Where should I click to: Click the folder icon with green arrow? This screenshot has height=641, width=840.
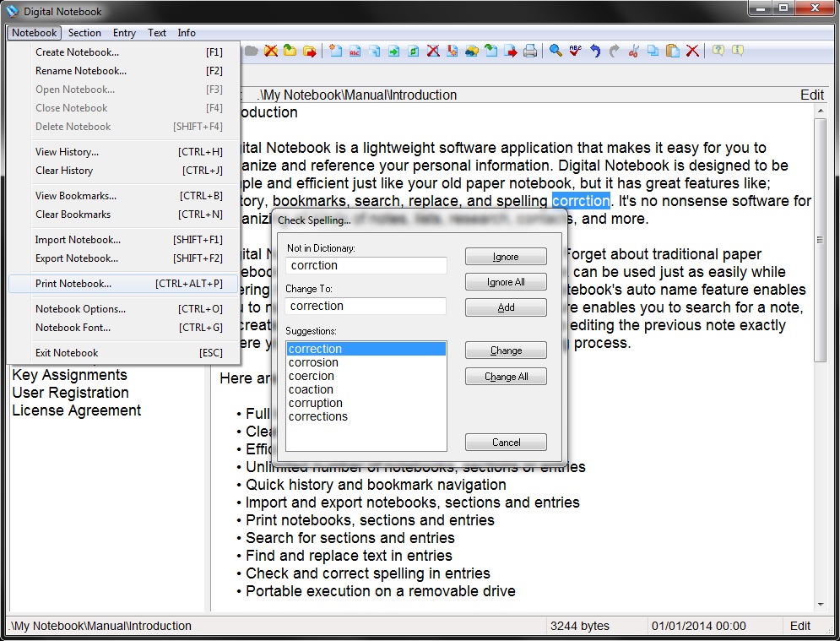click(x=290, y=51)
